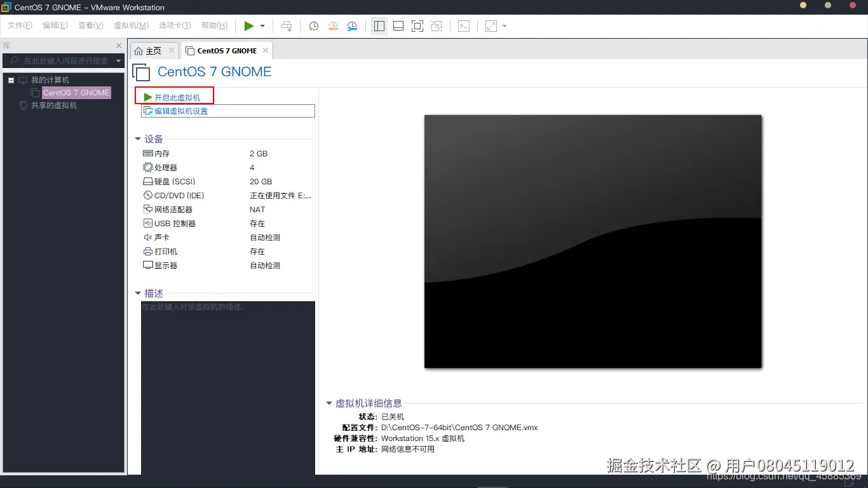Toggle the library sidebar panel visibility
This screenshot has height=488, width=868.
click(379, 26)
